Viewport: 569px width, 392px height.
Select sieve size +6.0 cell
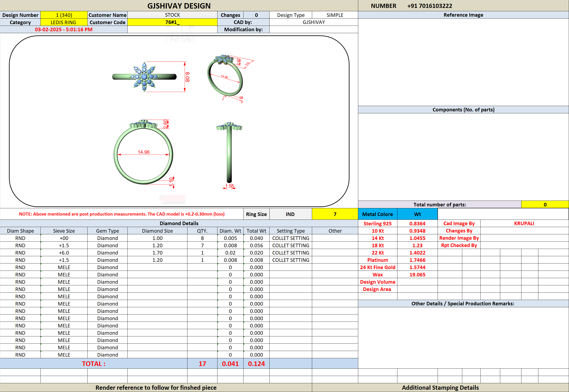coord(64,253)
